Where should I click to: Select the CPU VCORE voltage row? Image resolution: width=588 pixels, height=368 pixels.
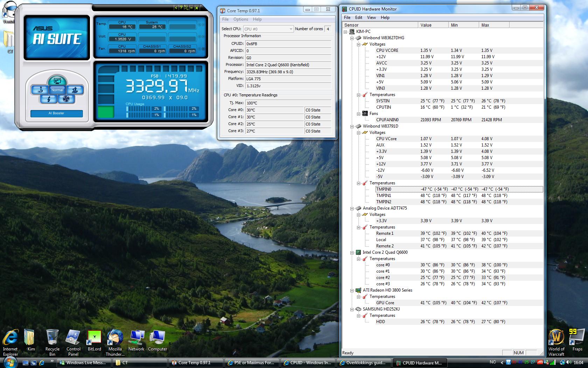(459, 50)
